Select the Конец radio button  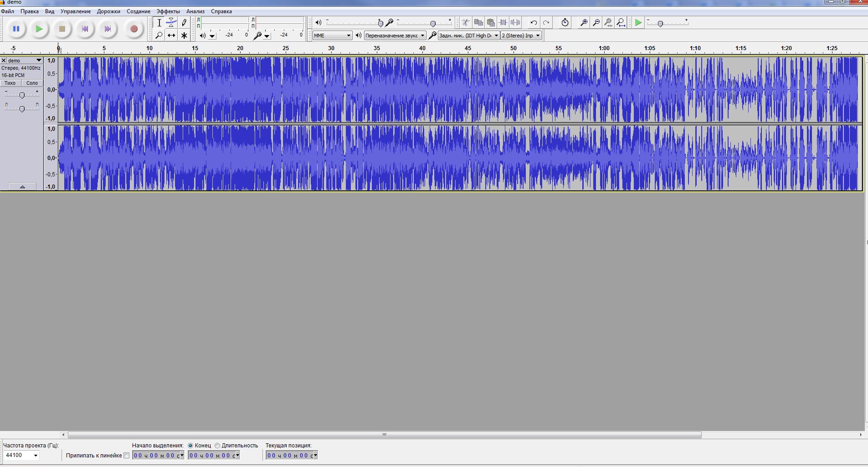pyautogui.click(x=190, y=446)
